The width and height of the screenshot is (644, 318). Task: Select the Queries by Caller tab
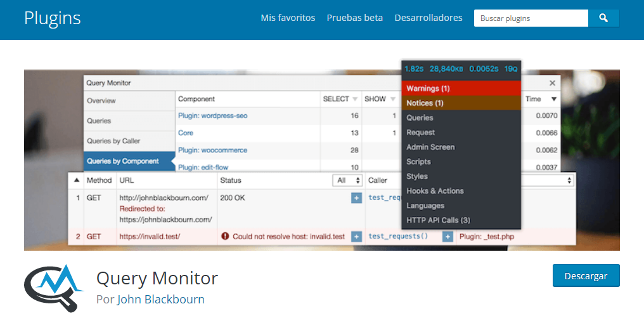[x=129, y=141]
